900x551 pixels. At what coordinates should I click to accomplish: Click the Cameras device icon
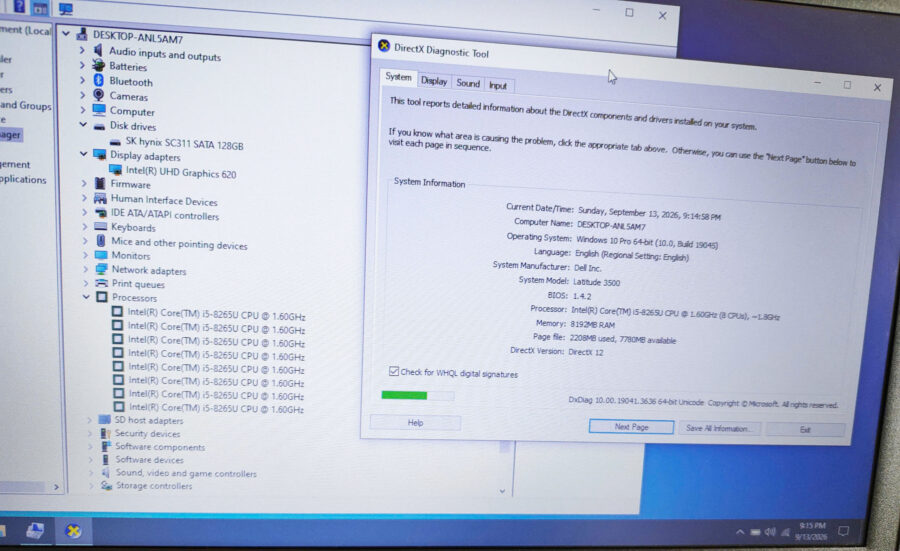[x=99, y=95]
